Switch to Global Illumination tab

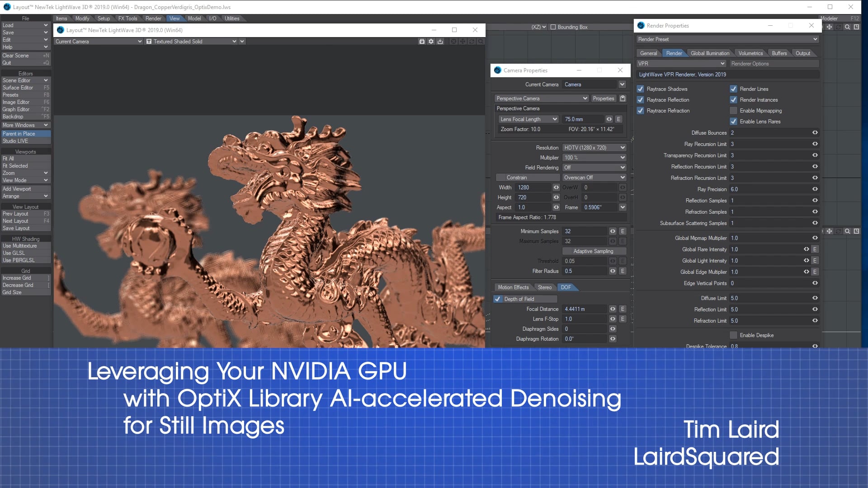tap(709, 53)
